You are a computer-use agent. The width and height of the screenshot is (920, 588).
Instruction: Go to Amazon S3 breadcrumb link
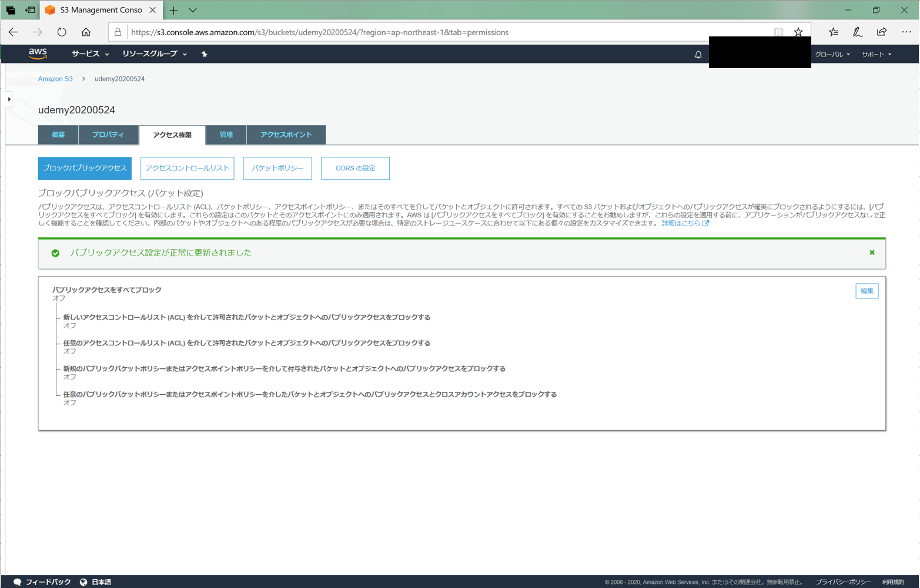pyautogui.click(x=55, y=79)
